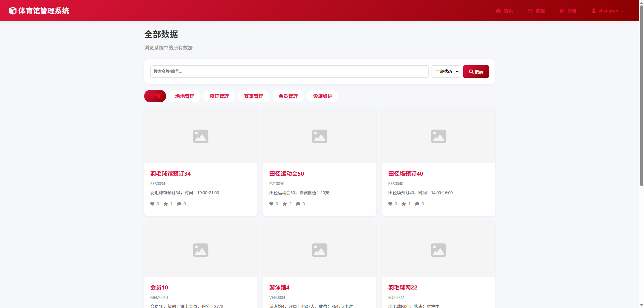644x308 pixels.
Task: Click the heart icon on 田径场预订40 card
Action: (x=390, y=204)
